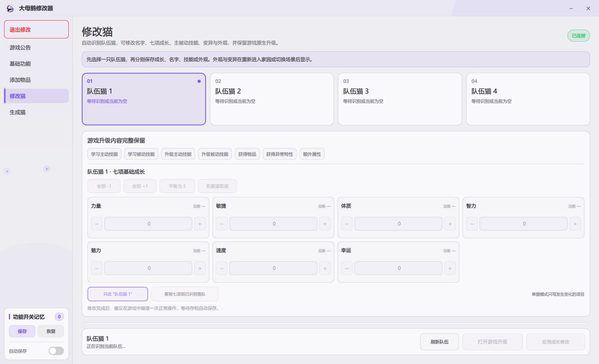Click 保存 in the 功能开关记忆 panel
The width and height of the screenshot is (599, 364).
[x=22, y=331]
